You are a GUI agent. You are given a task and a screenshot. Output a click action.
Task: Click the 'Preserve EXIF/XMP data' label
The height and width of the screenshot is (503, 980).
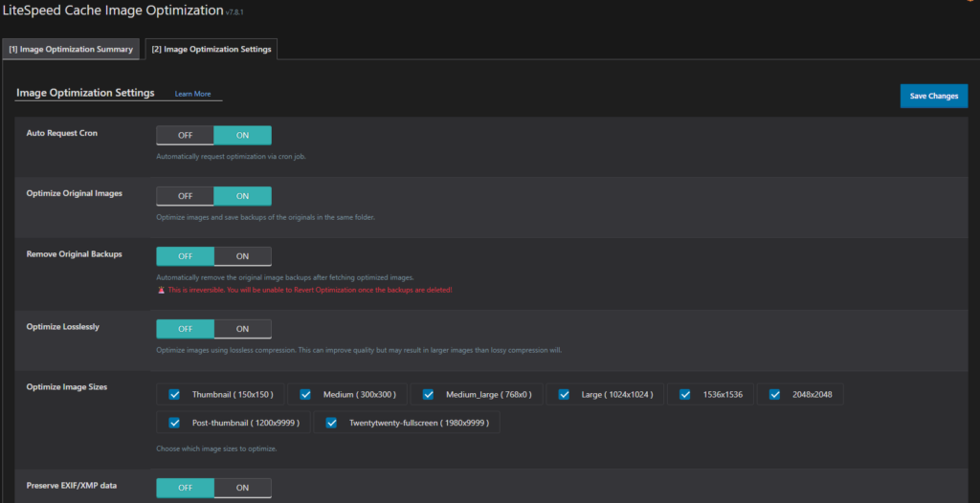pyautogui.click(x=72, y=485)
